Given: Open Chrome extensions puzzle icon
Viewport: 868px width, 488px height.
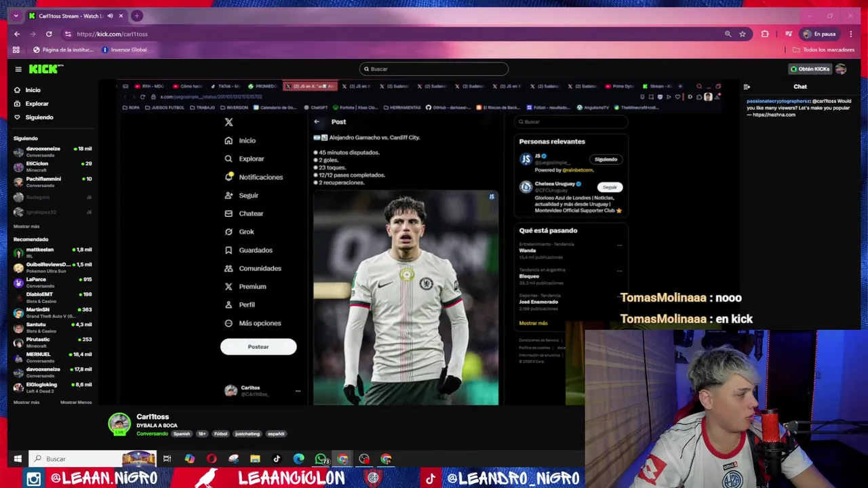Looking at the screenshot, I should [765, 34].
